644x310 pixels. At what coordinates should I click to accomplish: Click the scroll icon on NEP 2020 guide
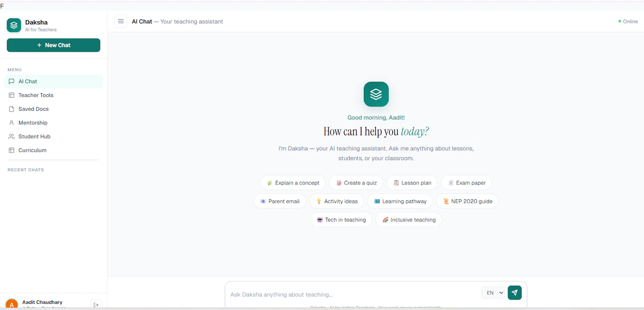pos(446,201)
